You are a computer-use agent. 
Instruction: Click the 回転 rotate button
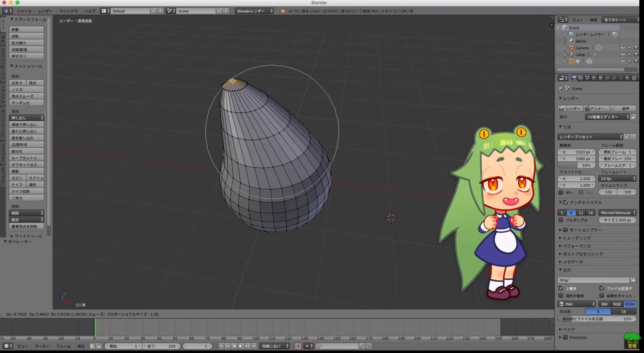tap(27, 36)
